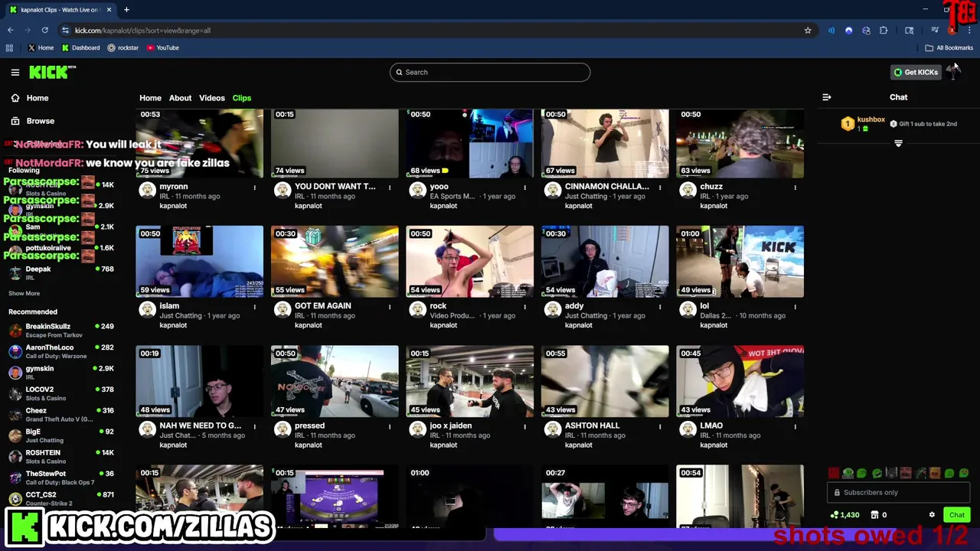Open recommended channel BreakinSkullz

61,331
